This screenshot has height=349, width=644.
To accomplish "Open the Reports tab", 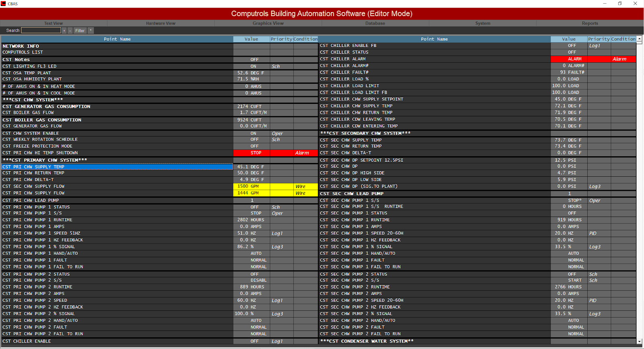I will [590, 23].
